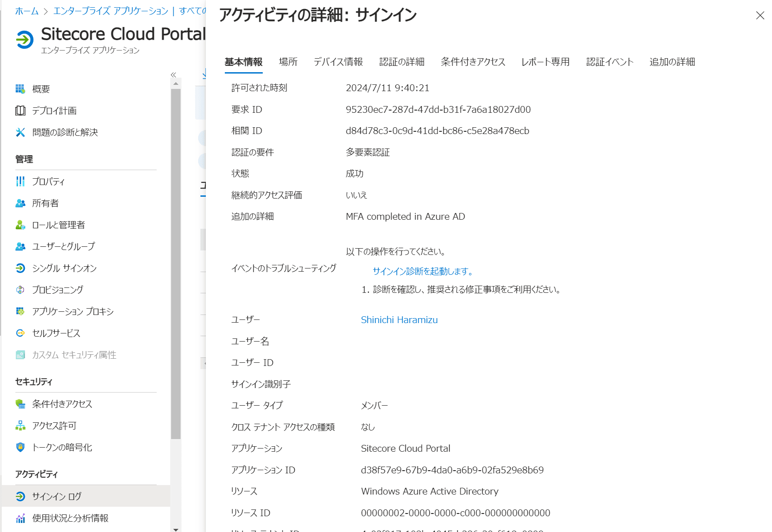772x532 pixels.
Task: Click the 問題の診断と解決 wrench icon
Action: (x=20, y=132)
